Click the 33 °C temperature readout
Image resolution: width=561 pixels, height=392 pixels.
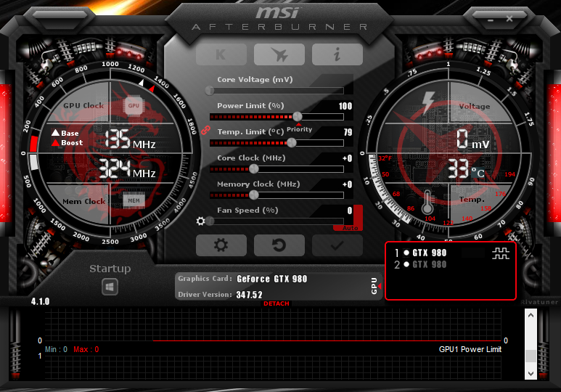pos(466,168)
